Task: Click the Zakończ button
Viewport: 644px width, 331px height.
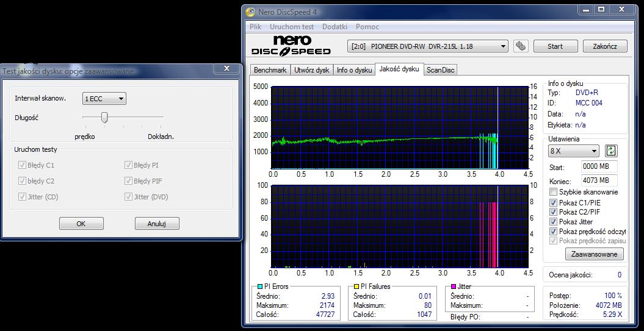Action: (605, 46)
